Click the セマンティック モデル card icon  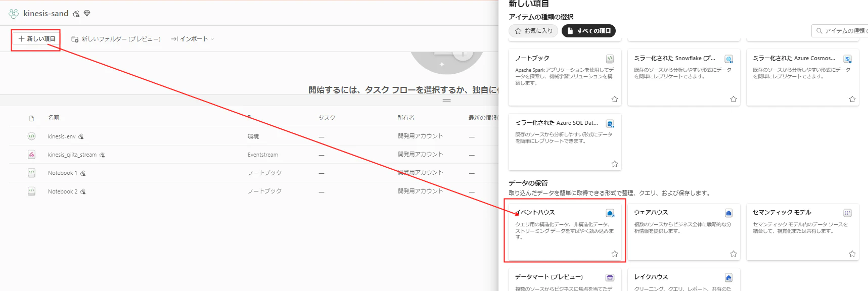[847, 213]
